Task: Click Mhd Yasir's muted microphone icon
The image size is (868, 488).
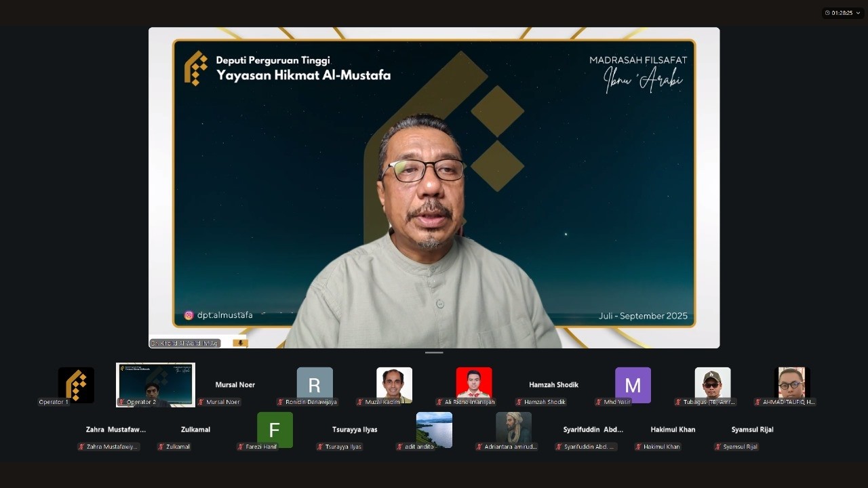Action: pyautogui.click(x=599, y=402)
